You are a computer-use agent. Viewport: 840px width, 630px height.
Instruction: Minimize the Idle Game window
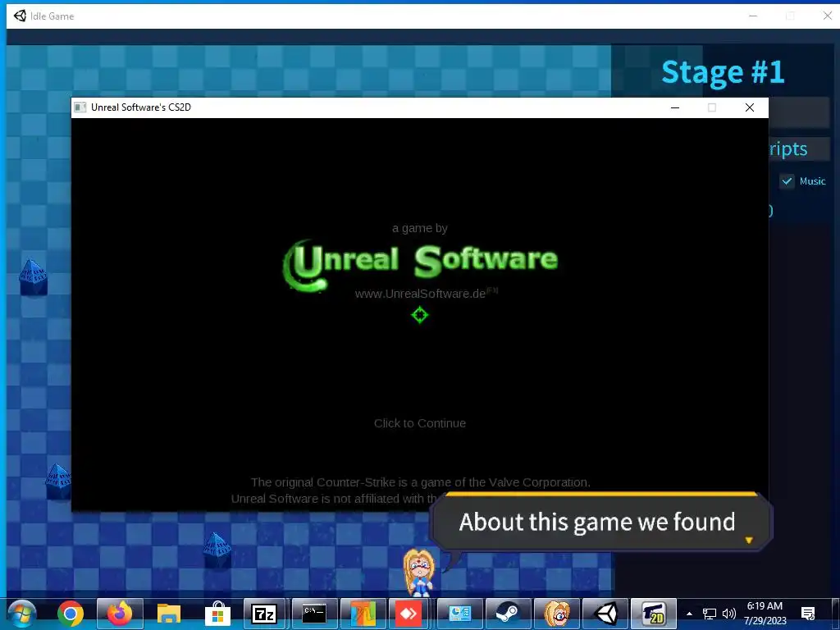[x=753, y=16]
